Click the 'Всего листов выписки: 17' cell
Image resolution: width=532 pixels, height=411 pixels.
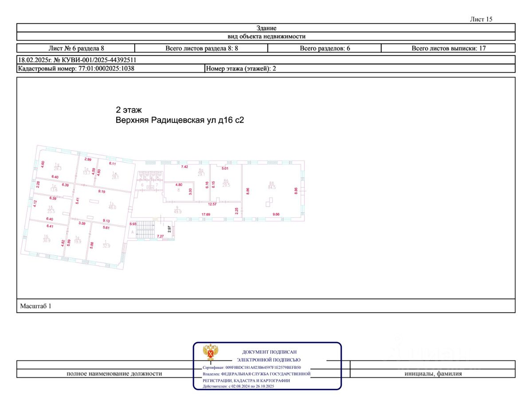(448, 48)
